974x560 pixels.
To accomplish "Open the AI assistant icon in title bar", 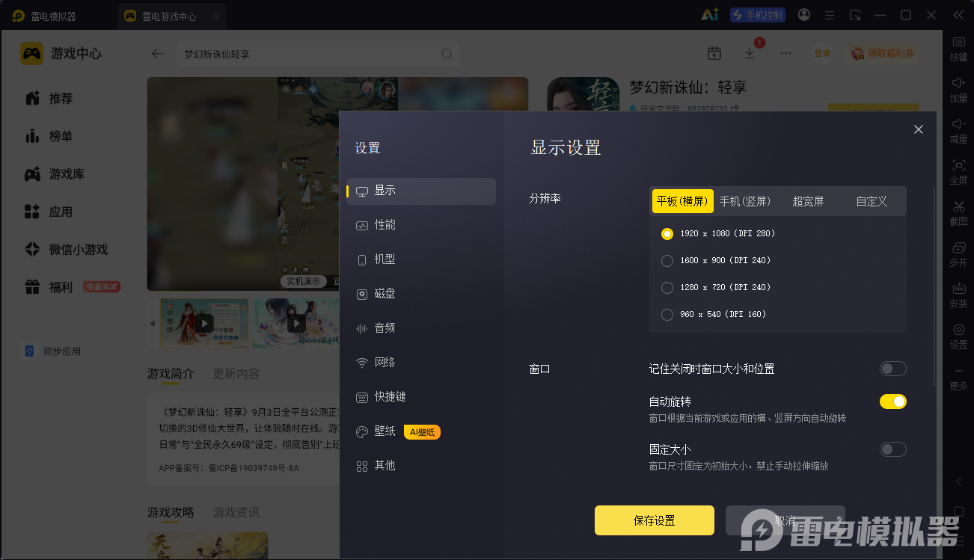I will (710, 15).
